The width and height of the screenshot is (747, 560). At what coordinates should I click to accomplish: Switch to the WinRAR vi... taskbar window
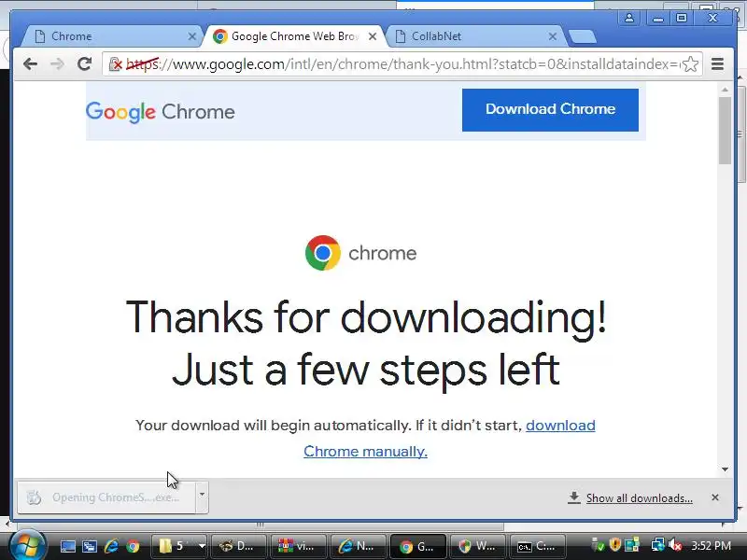click(x=298, y=546)
